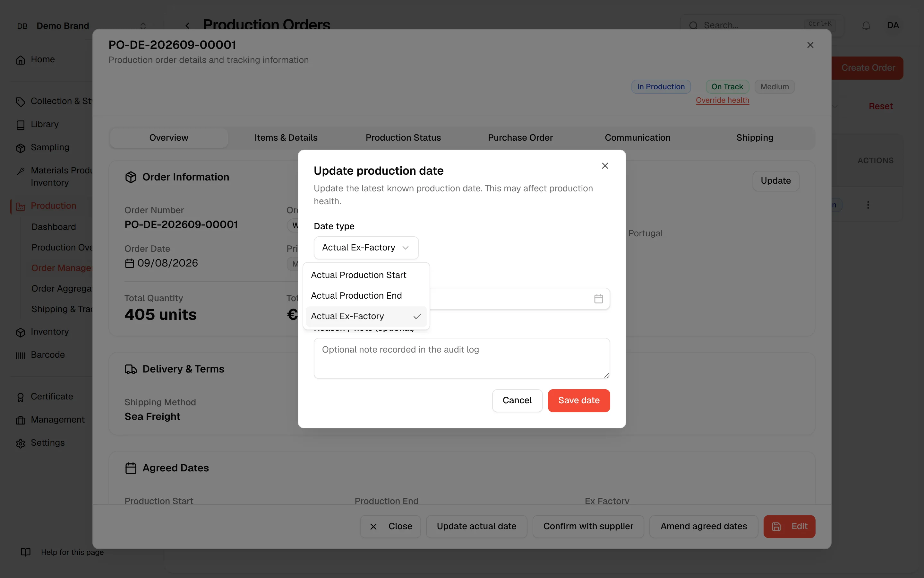Select Actual Production Start option

pos(366,275)
